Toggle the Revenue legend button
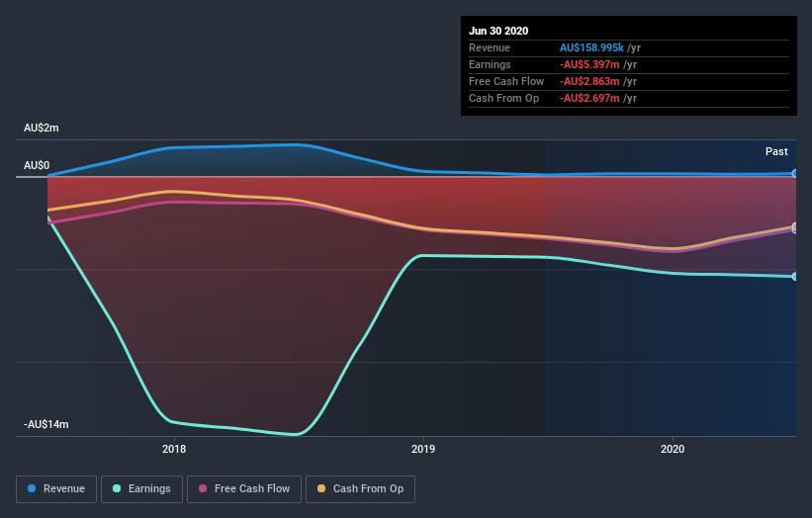812x518 pixels. [x=56, y=489]
